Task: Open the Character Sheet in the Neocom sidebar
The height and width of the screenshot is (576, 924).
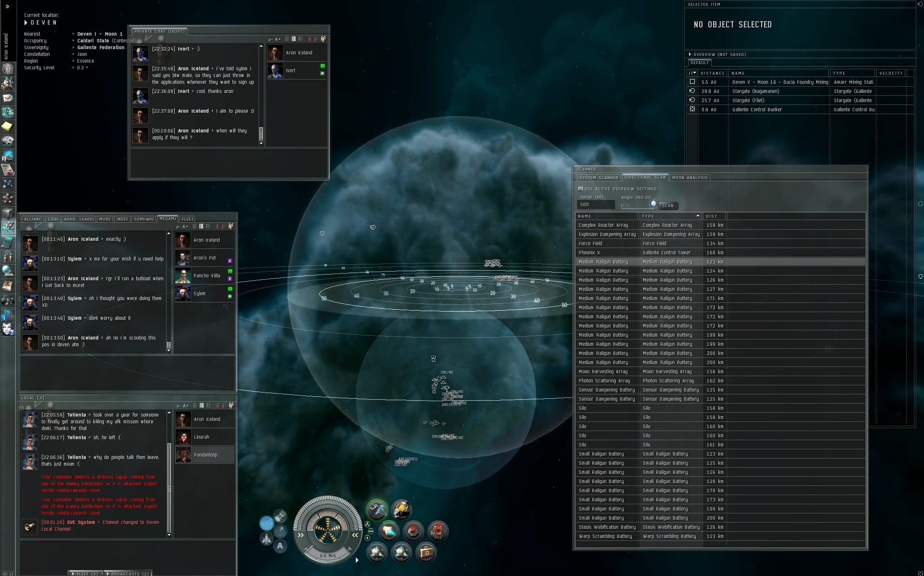Action: pos(8,68)
